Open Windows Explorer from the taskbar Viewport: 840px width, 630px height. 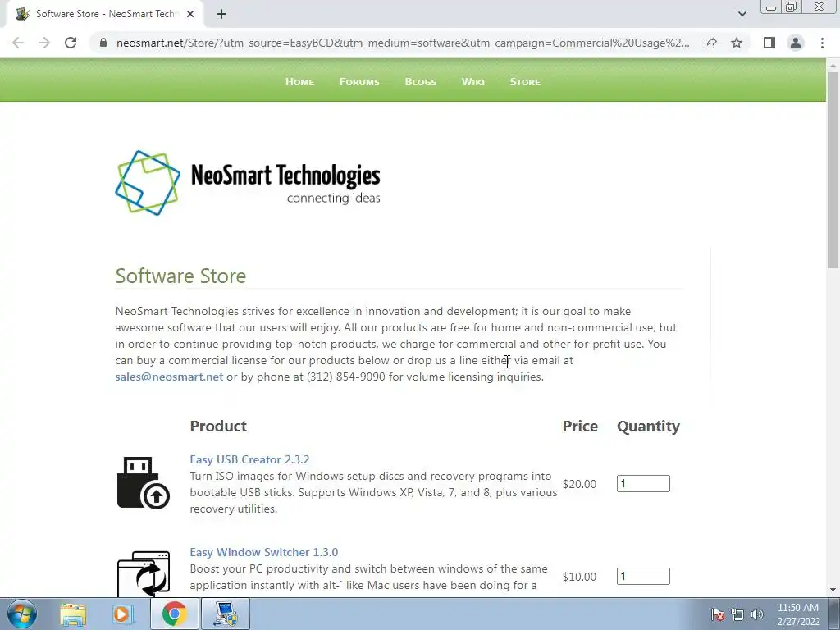click(73, 614)
